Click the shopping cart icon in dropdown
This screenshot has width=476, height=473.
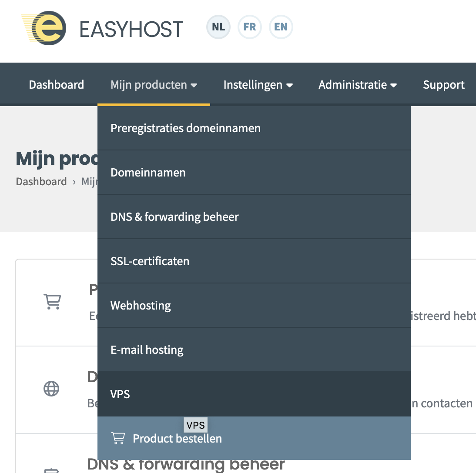point(118,438)
